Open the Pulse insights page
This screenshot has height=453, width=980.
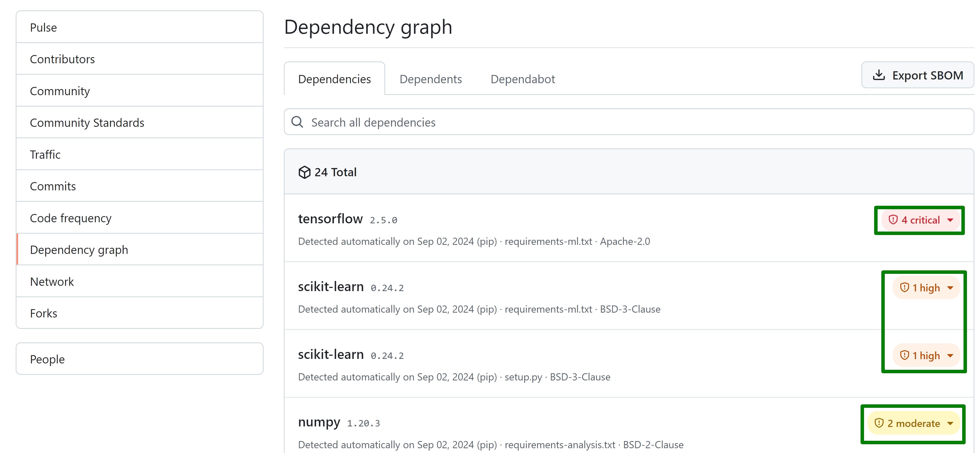pos(140,27)
